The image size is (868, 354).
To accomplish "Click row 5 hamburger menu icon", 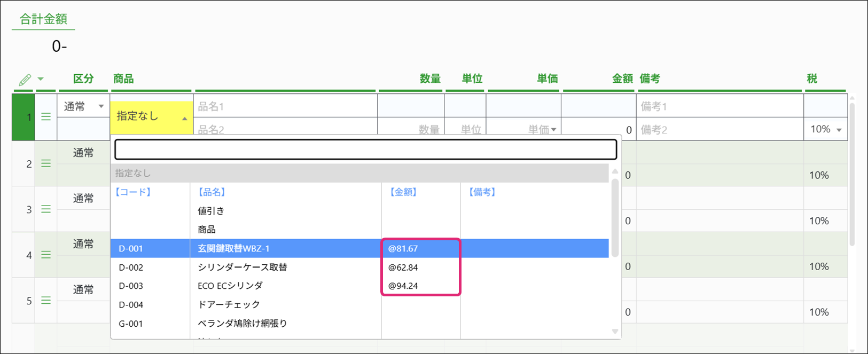I will (x=46, y=301).
